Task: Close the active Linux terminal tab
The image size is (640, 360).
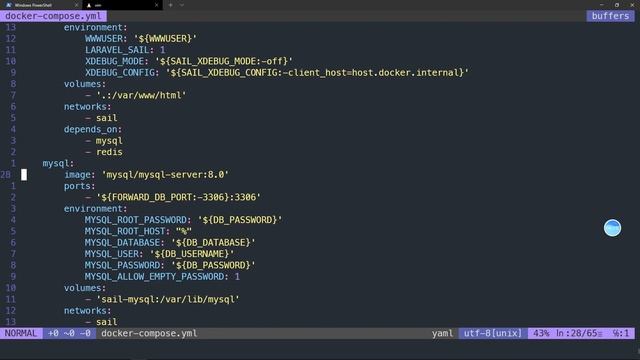Action: tap(157, 5)
